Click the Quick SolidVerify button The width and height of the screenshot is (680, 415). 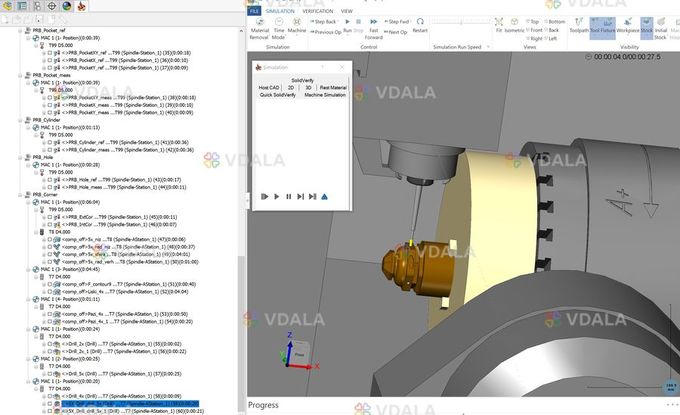[x=277, y=95]
